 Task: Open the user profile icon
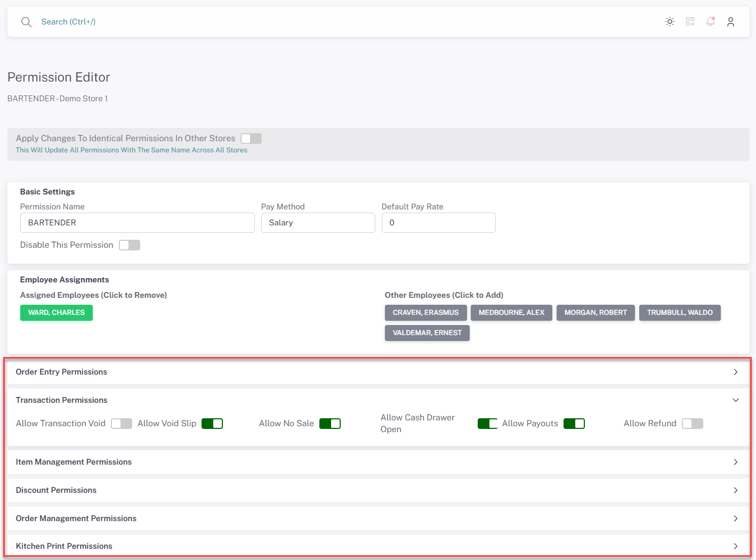[730, 22]
